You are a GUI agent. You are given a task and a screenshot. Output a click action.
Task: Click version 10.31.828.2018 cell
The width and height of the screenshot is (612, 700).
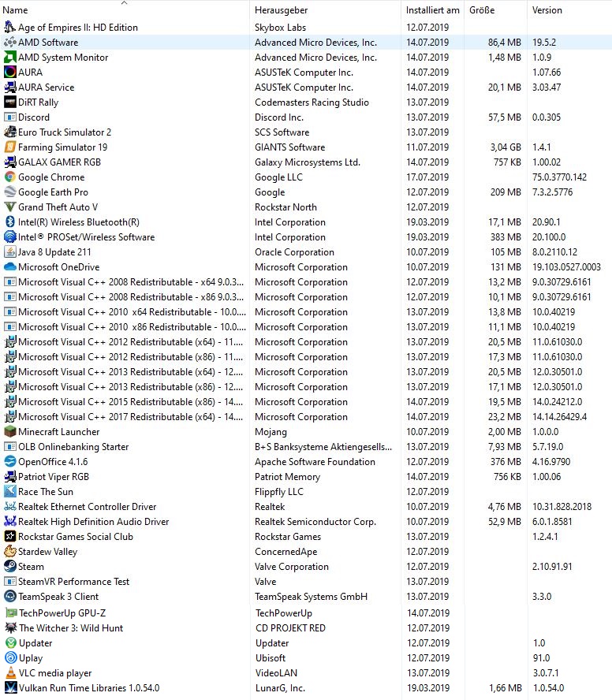(x=562, y=507)
